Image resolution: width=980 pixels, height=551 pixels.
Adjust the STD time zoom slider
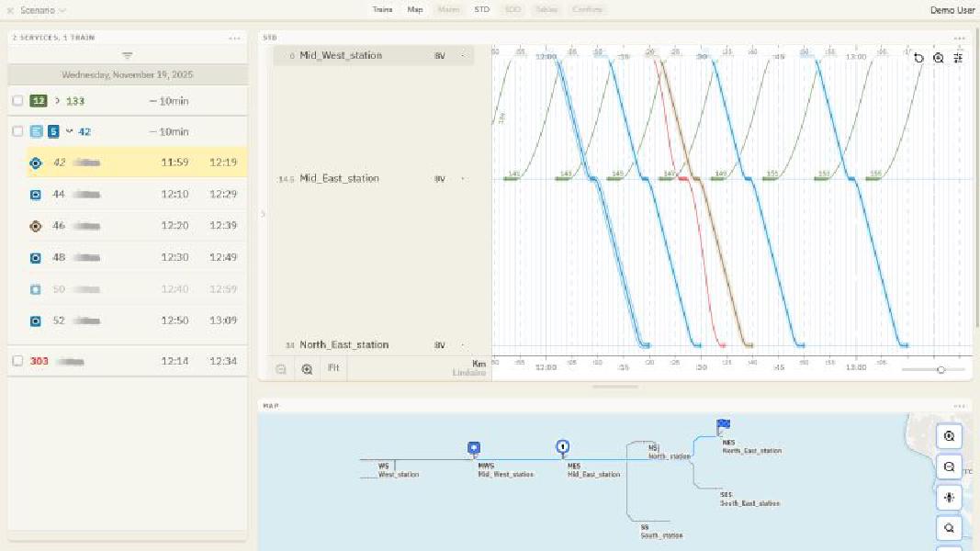[941, 370]
